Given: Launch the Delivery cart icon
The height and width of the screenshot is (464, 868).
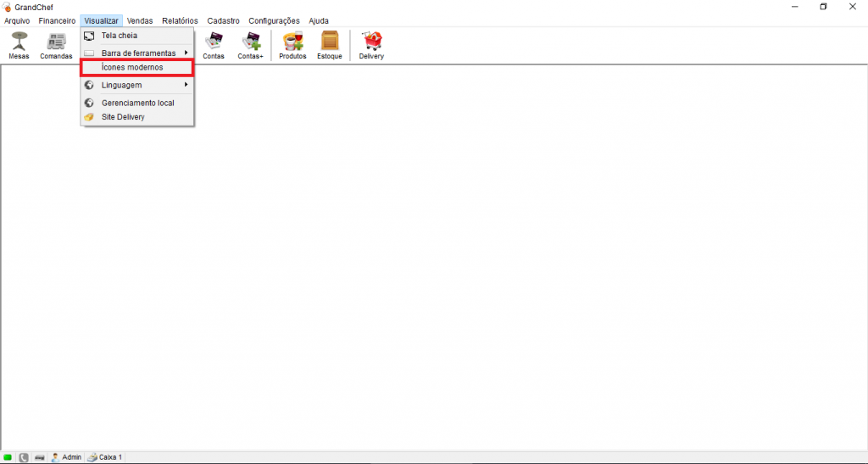Looking at the screenshot, I should pos(371,45).
